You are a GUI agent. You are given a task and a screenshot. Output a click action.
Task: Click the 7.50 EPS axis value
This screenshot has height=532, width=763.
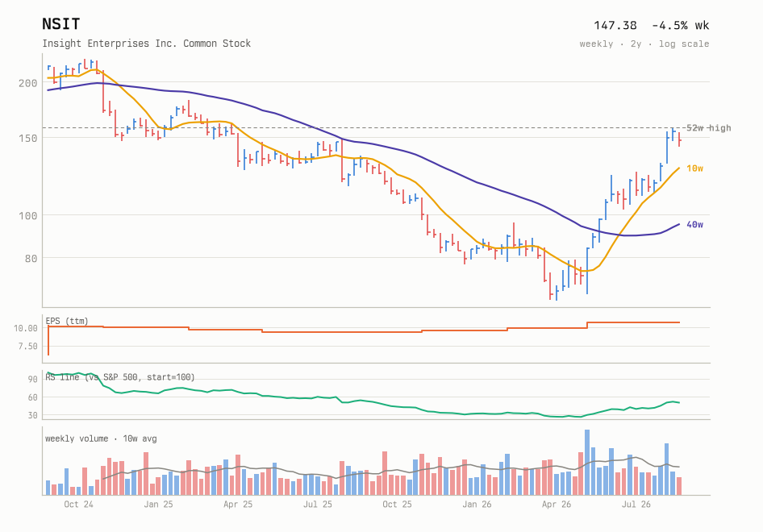[27, 347]
